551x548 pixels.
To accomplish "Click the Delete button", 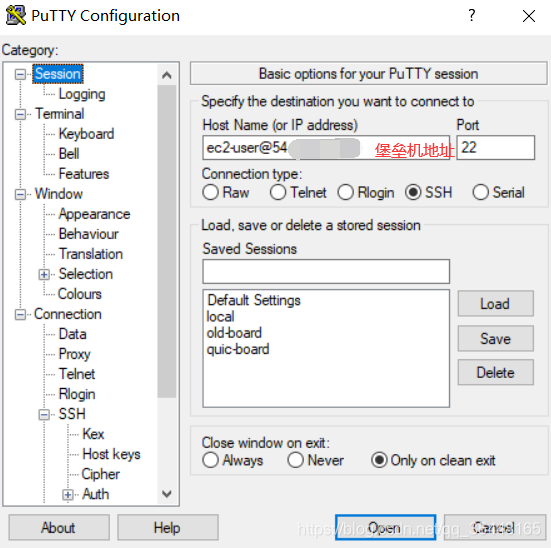I will point(495,373).
